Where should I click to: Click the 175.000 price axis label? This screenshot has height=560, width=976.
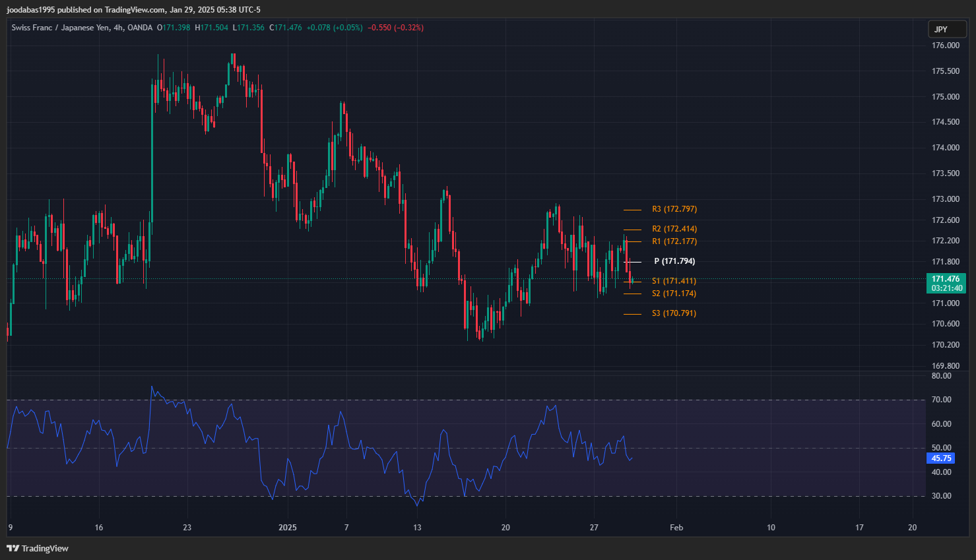[946, 97]
